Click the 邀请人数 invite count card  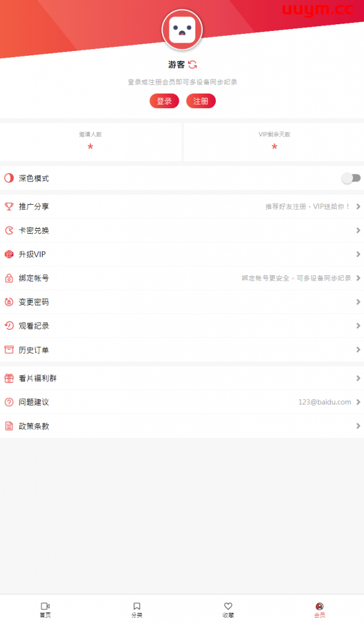tap(90, 142)
